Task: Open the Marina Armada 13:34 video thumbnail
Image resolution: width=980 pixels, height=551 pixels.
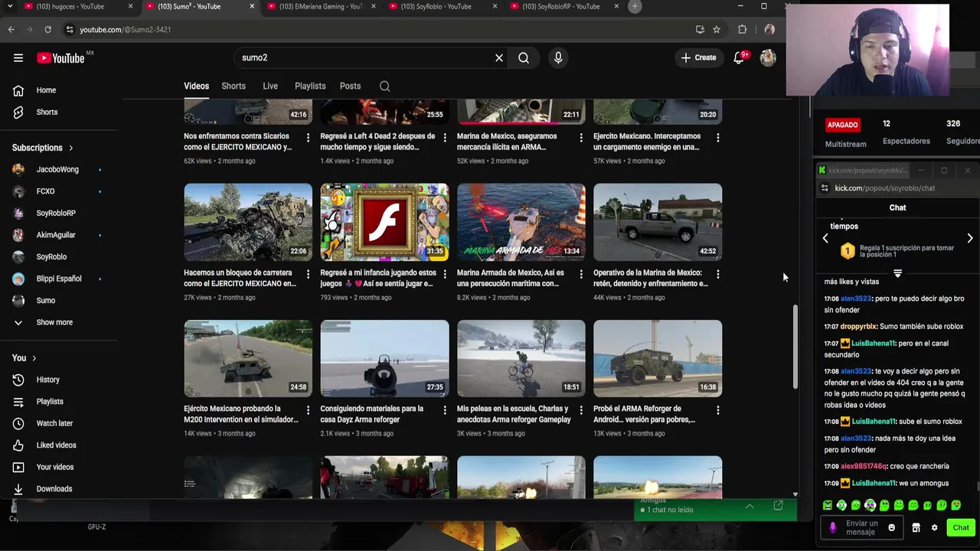Action: coord(521,222)
